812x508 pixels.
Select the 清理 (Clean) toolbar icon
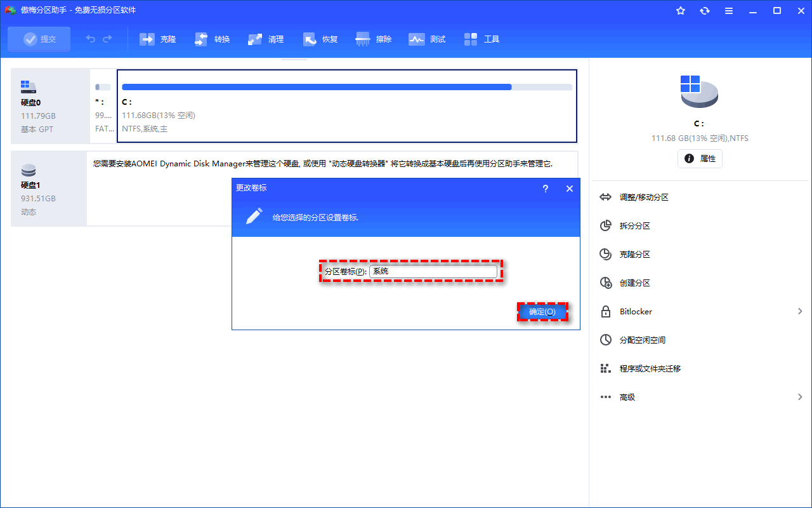tap(256, 39)
